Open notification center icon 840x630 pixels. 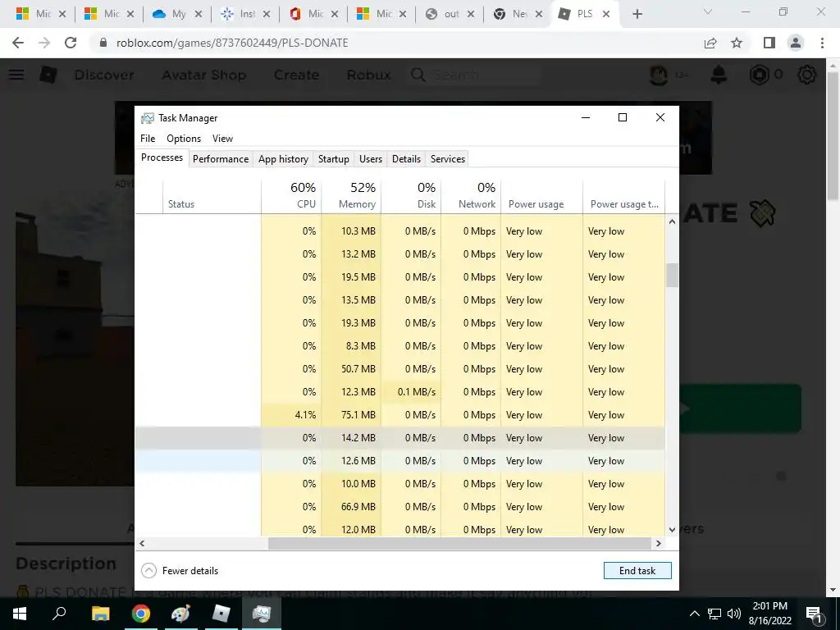[814, 614]
